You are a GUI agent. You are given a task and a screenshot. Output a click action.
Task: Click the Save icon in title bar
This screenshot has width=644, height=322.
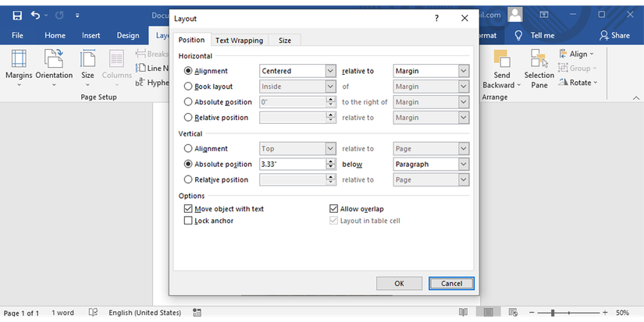(x=17, y=16)
